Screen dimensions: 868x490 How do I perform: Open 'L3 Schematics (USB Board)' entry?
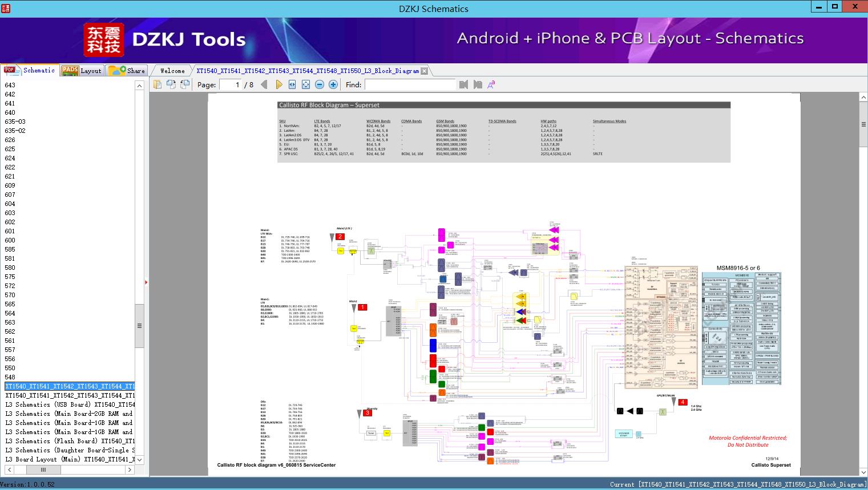pos(70,404)
